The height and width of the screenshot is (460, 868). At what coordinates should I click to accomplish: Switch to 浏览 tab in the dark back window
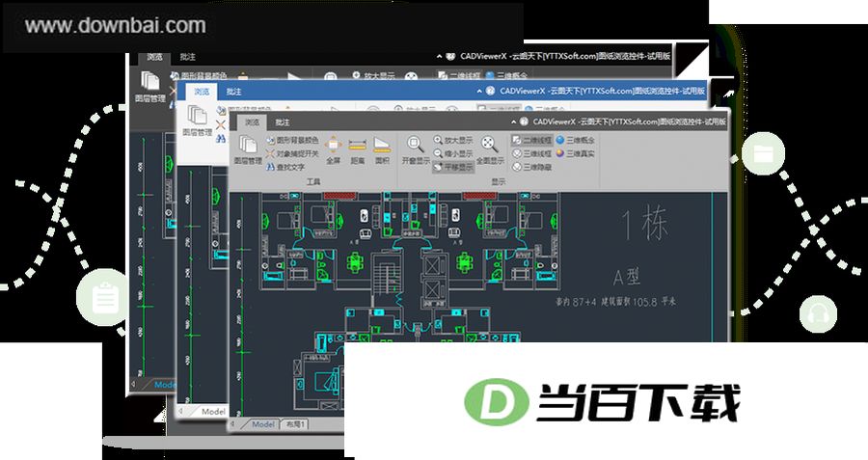[154, 57]
